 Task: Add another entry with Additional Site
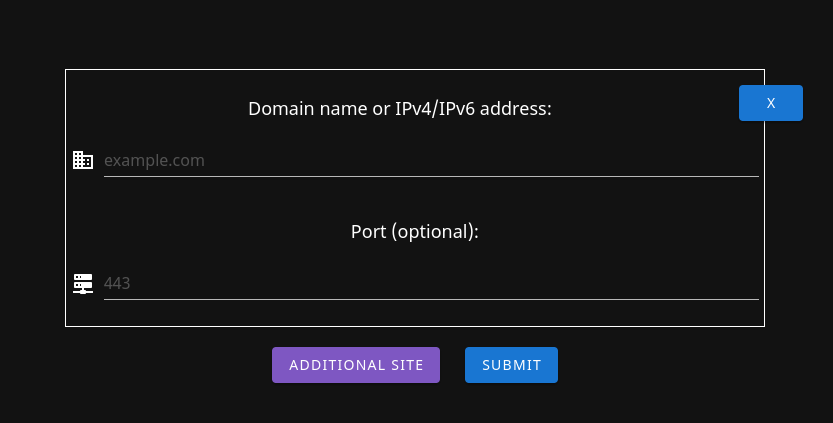356,365
